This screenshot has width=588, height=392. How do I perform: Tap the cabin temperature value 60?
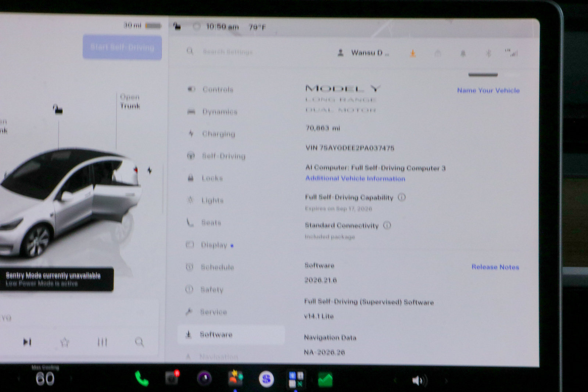coord(45,379)
